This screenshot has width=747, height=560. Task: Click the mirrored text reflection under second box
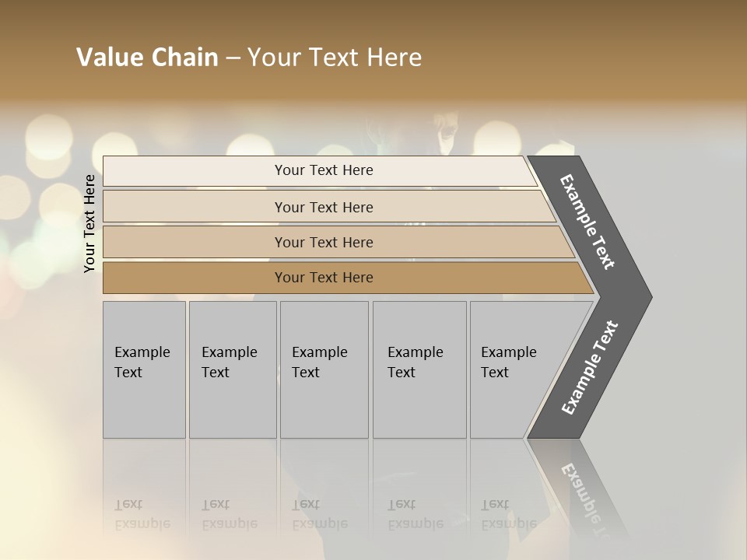230,514
